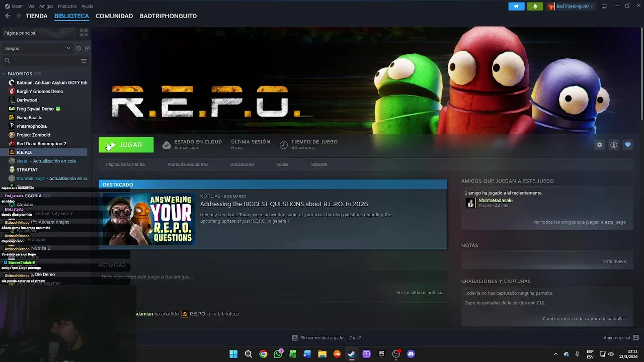Open the BadTripHonguit0 account dropdown
Screen dimensions: 644x362
[x=571, y=6]
